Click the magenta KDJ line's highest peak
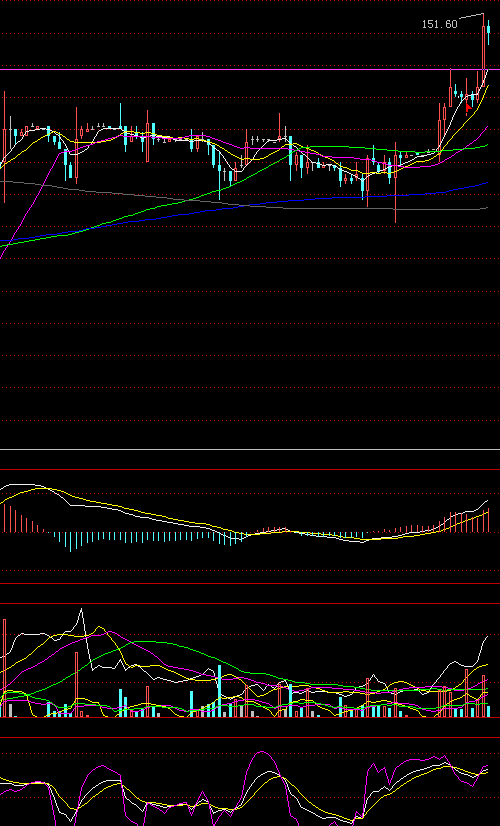 point(262,753)
